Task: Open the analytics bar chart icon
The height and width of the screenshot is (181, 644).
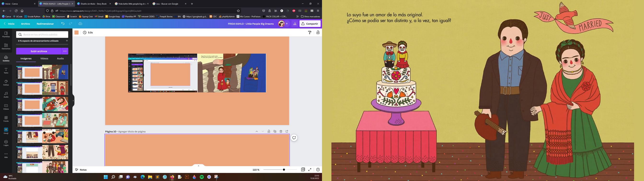Action: pos(295,24)
